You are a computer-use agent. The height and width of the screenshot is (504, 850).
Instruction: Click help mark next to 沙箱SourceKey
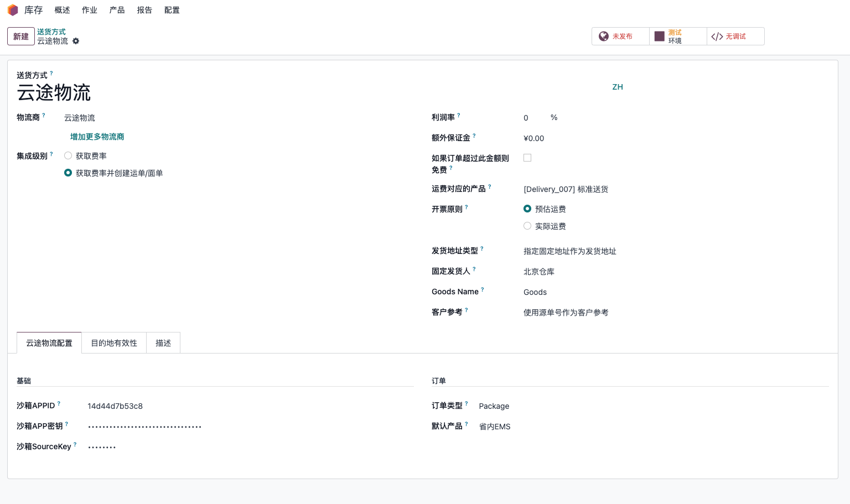pyautogui.click(x=75, y=444)
